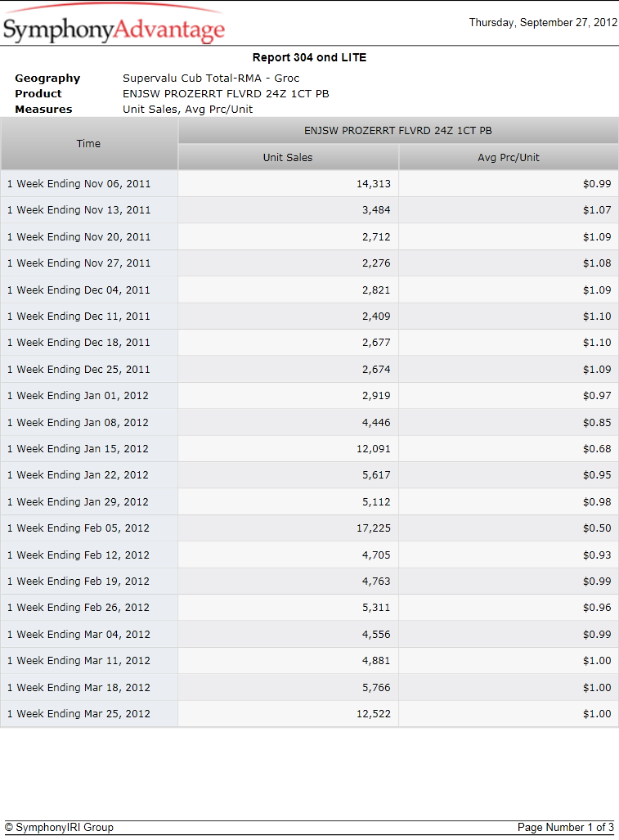Click the Page Number 1 of 3 footer
619x840 pixels.
(x=566, y=827)
